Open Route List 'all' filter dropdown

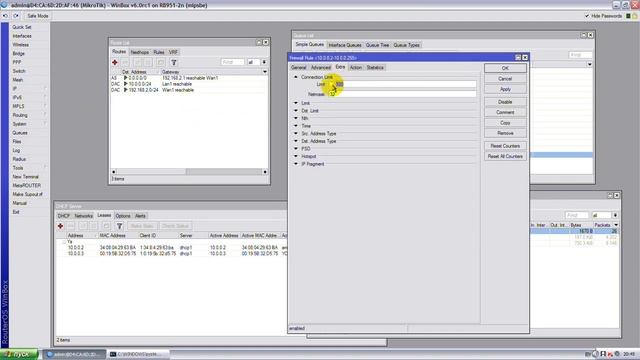pos(264,62)
